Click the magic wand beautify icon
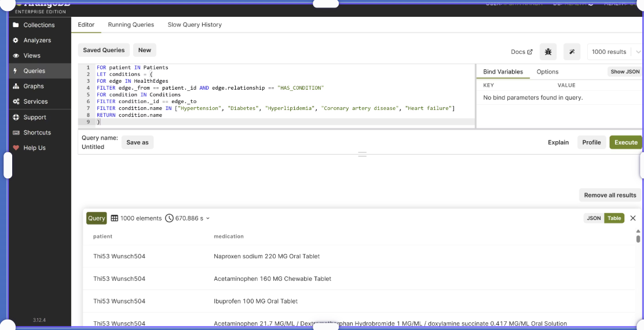 pyautogui.click(x=572, y=52)
